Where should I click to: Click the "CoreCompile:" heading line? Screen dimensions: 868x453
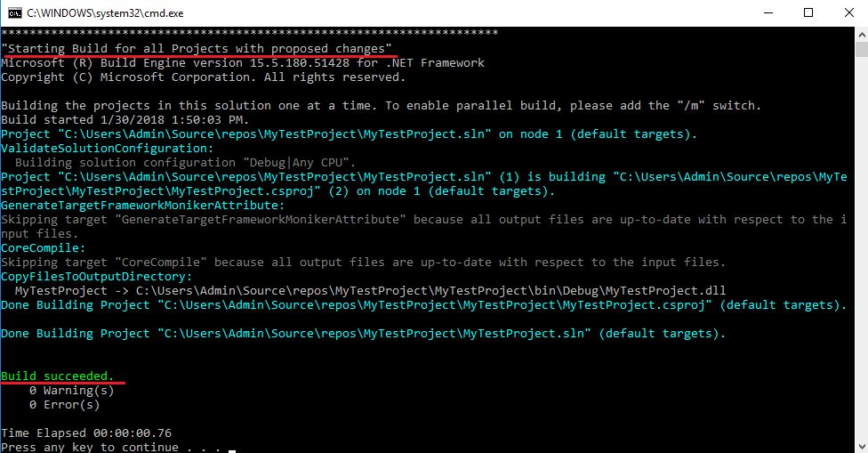coord(44,248)
